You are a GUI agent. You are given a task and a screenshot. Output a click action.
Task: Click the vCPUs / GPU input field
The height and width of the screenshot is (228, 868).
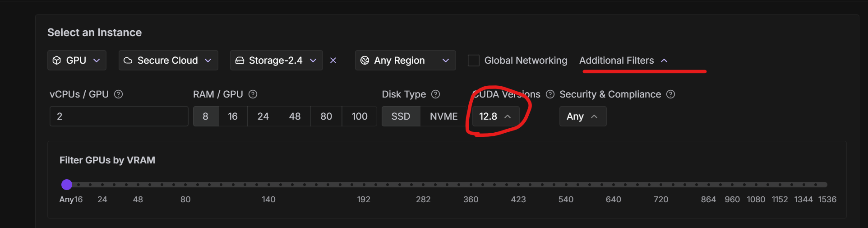tap(119, 116)
